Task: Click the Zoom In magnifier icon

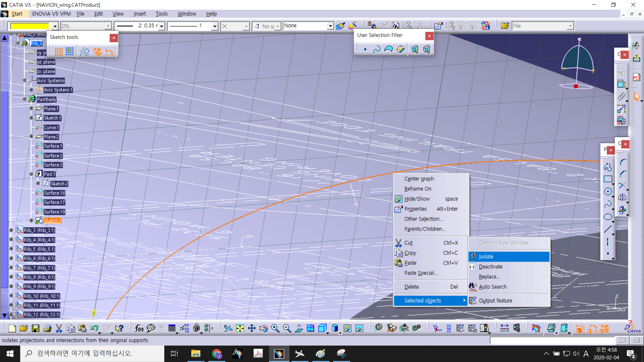Action: (x=275, y=328)
